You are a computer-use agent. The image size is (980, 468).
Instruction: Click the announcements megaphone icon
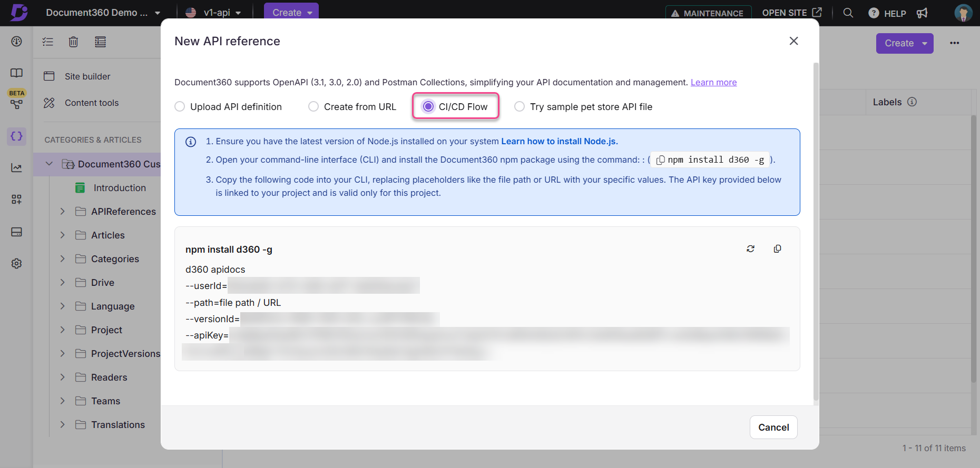tap(922, 13)
